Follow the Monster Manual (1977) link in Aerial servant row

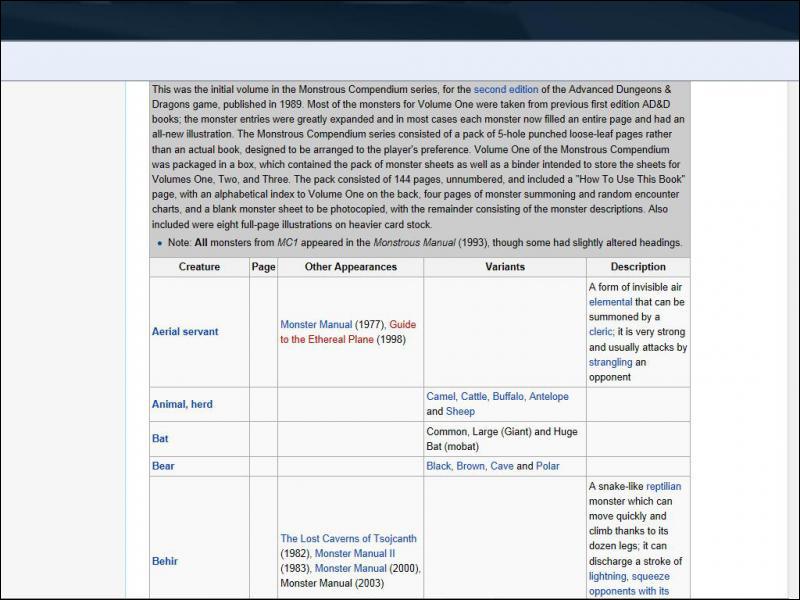[316, 324]
